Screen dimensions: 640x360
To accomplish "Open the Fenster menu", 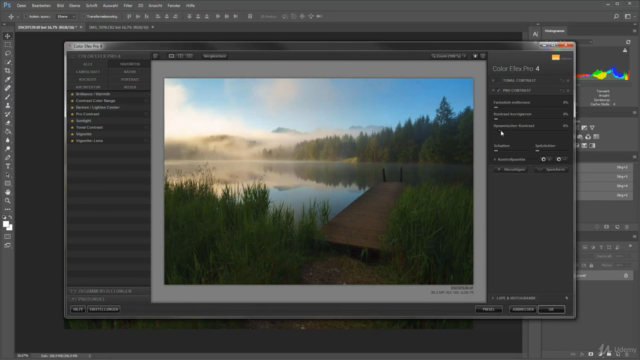I will coord(174,6).
